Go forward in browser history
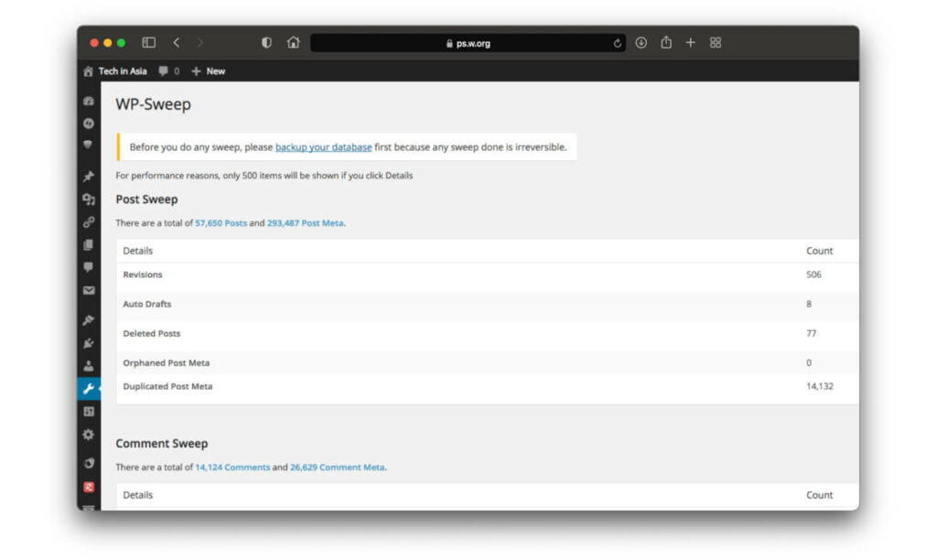 [200, 42]
